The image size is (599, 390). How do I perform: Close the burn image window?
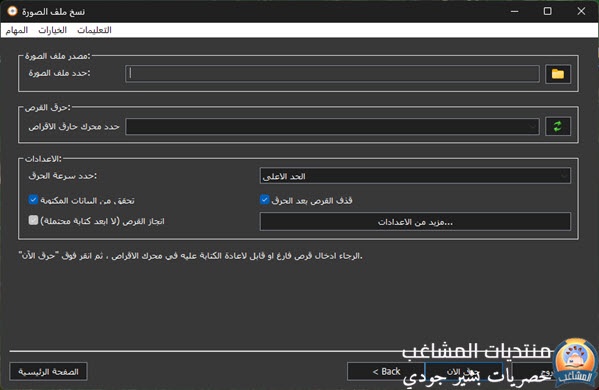pyautogui.click(x=581, y=11)
